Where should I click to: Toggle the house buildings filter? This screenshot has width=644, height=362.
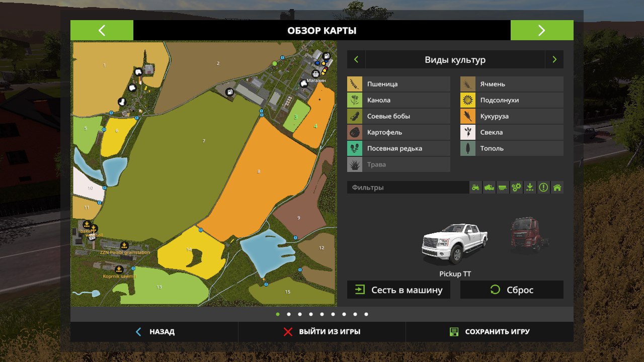557,188
